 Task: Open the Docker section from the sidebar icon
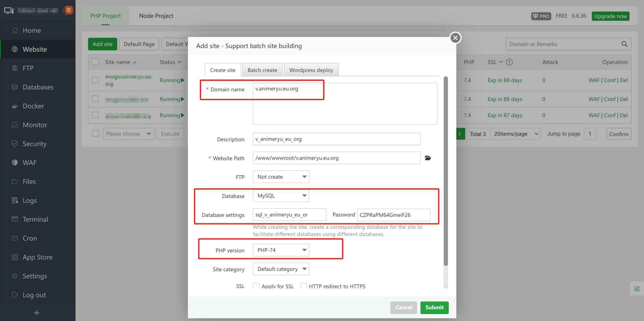(x=15, y=106)
